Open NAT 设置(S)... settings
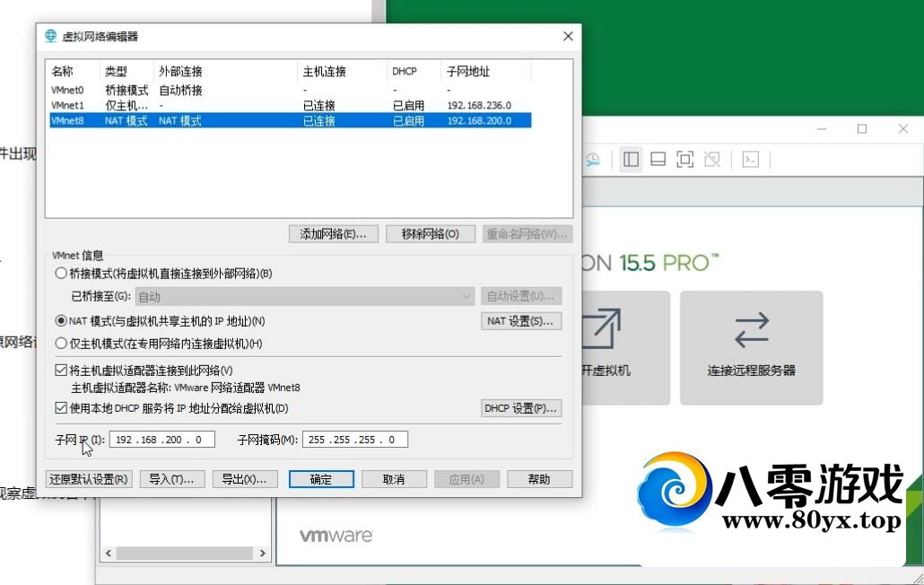Viewport: 924px width, 585px height. click(x=521, y=321)
